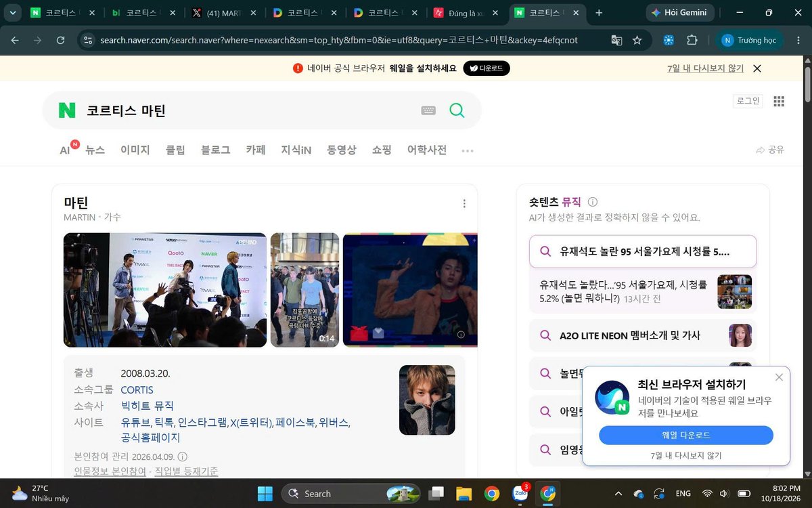Play the 0:14 airport video clip

[305, 290]
